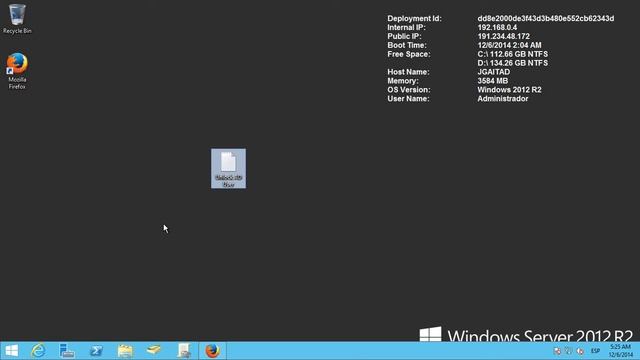
Task: Open Server Manager from the taskbar
Action: pyautogui.click(x=67, y=351)
